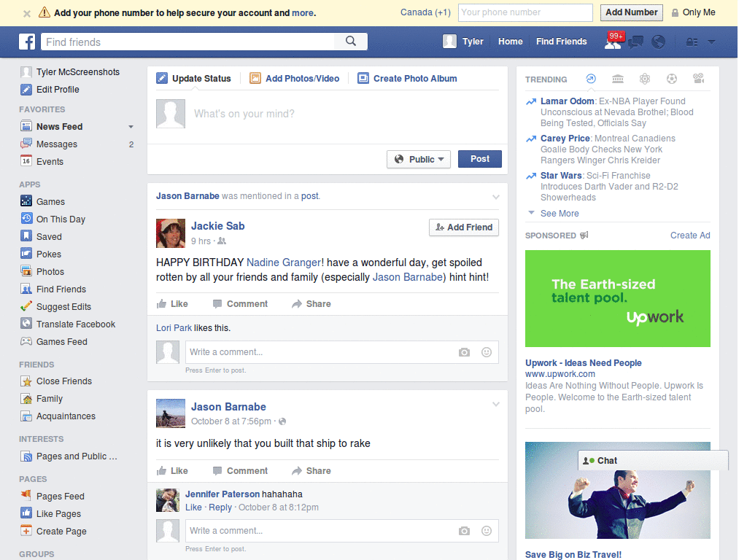Open privacy shortcuts lock icon in header

[692, 42]
